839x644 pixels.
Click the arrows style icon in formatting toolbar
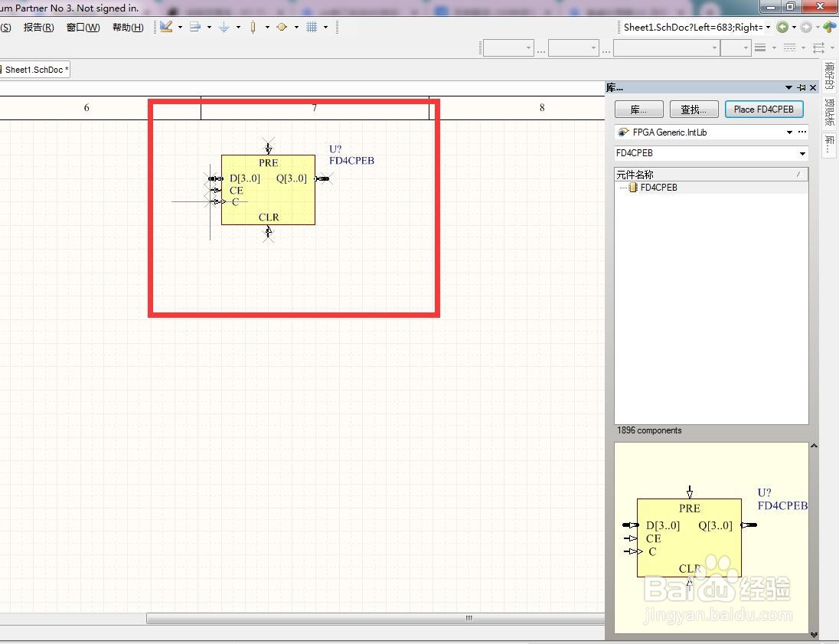click(x=818, y=47)
